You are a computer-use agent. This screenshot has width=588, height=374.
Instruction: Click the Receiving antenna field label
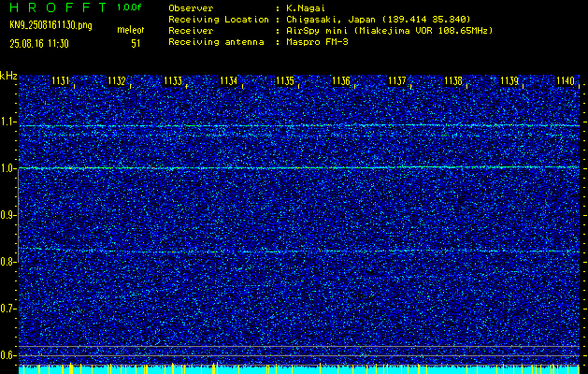click(x=216, y=42)
